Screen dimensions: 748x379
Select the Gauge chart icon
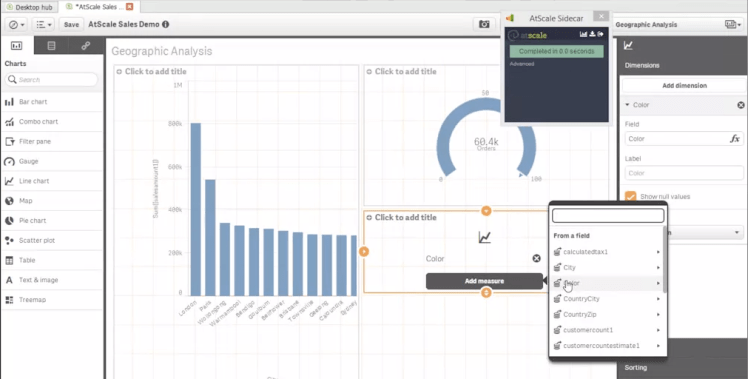click(x=9, y=162)
